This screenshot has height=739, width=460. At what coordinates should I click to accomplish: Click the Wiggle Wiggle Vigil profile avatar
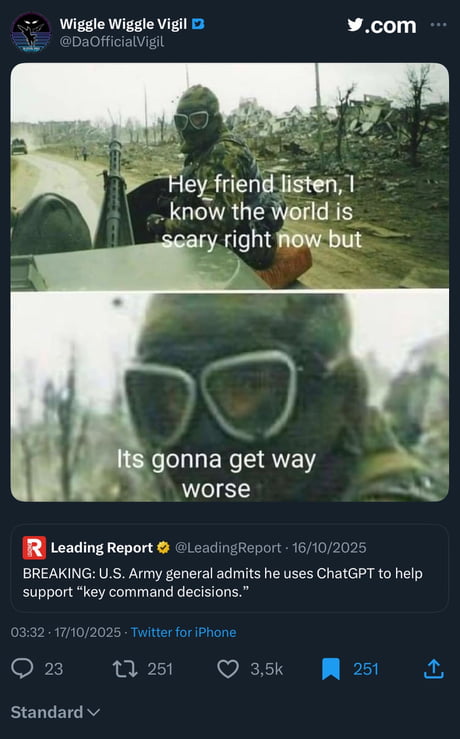[31, 32]
